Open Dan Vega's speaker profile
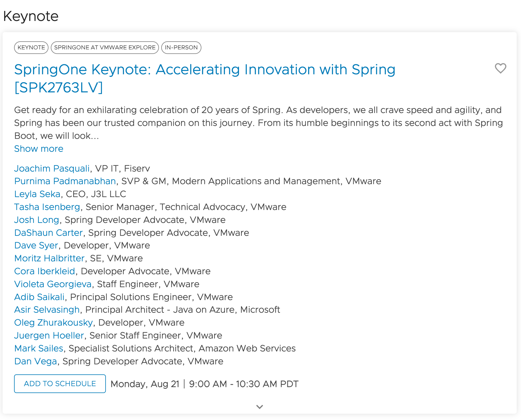521x420 pixels. tap(35, 361)
